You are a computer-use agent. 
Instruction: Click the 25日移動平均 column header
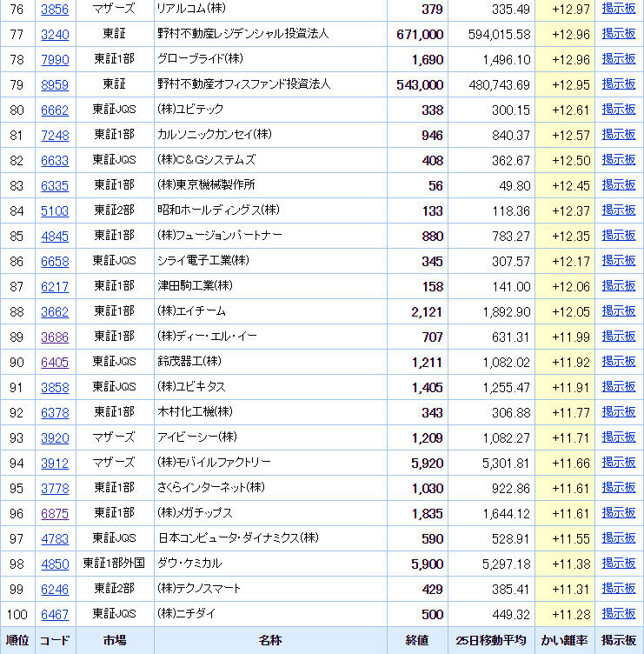(491, 640)
